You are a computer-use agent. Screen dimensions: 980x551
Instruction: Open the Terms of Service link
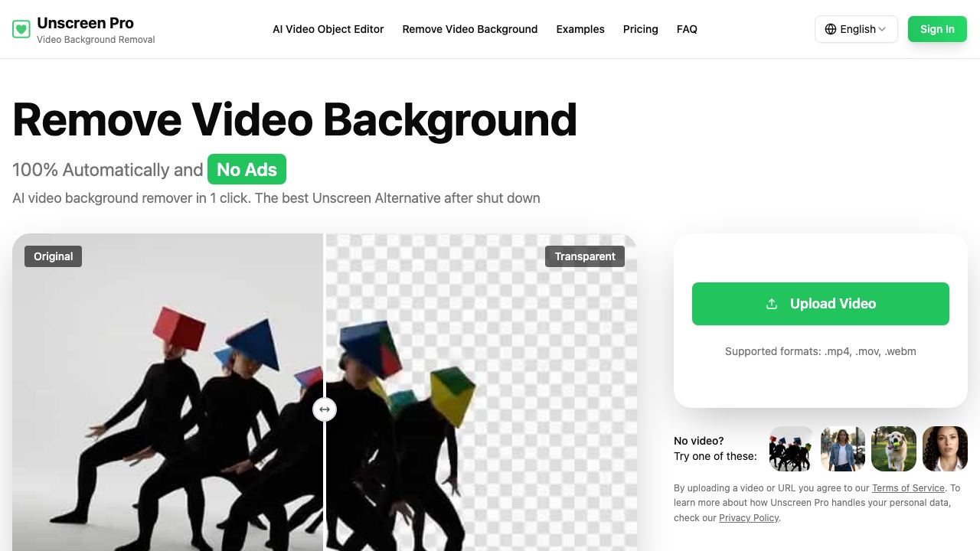click(x=909, y=488)
